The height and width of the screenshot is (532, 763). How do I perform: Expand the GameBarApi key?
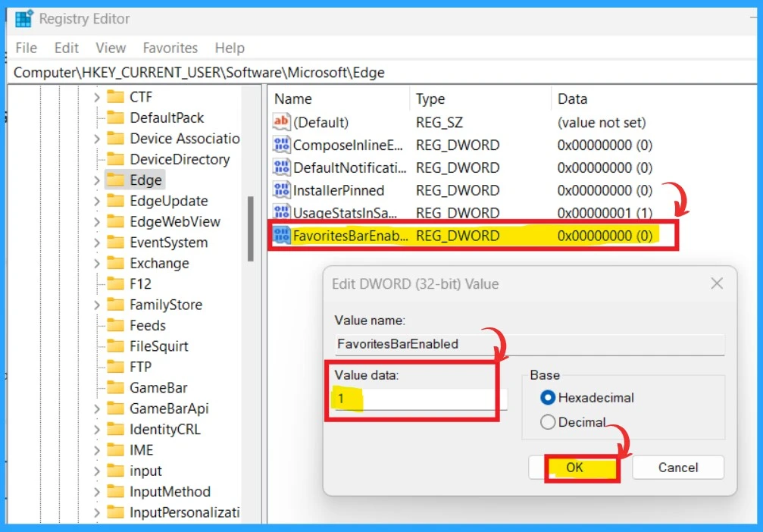coord(97,409)
